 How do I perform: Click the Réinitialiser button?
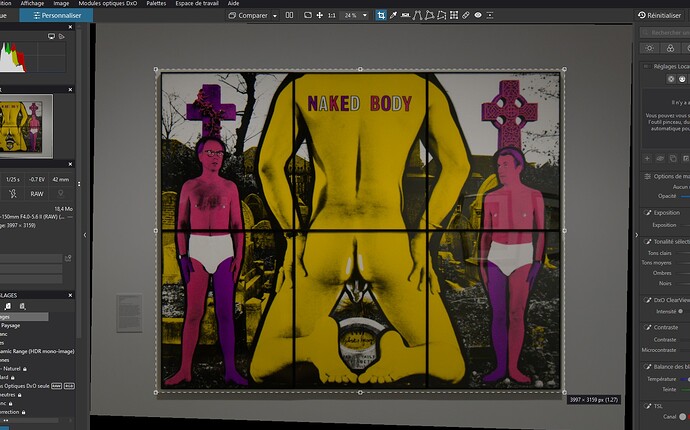(x=659, y=15)
